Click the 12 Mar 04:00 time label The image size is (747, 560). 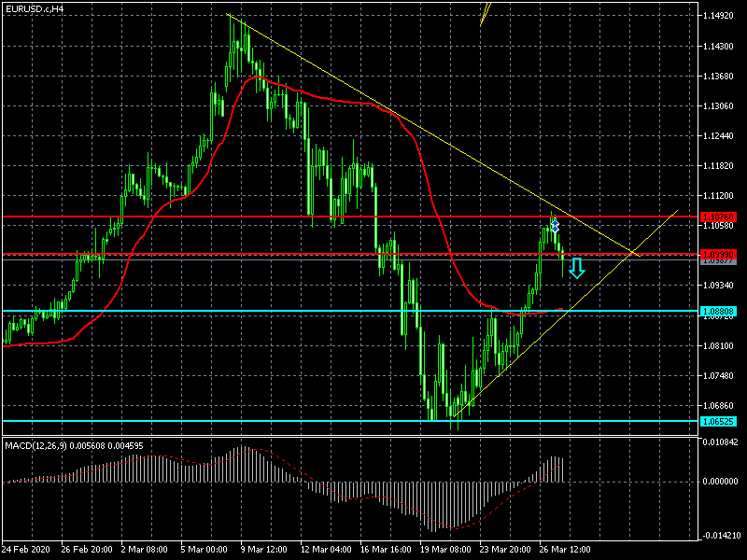(x=326, y=550)
